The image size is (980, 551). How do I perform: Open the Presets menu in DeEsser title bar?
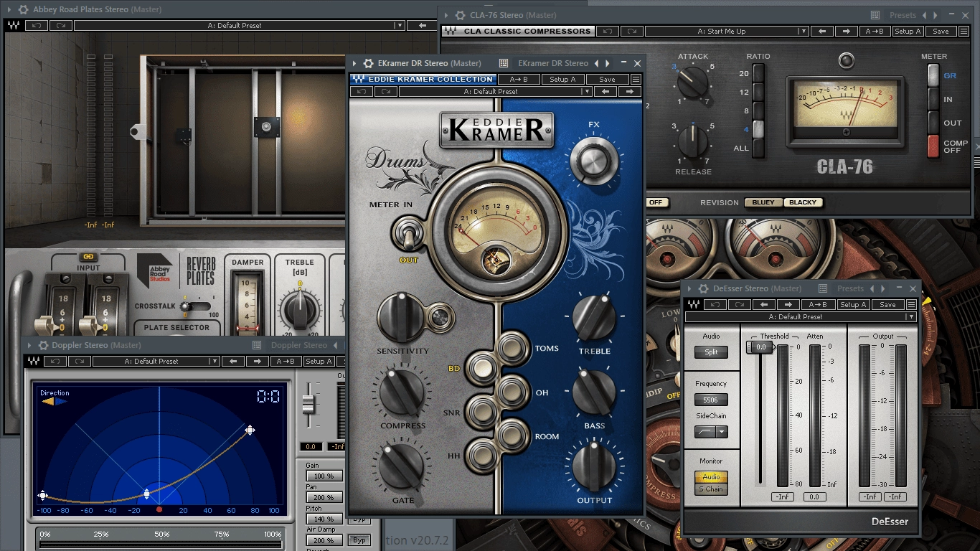pos(851,288)
